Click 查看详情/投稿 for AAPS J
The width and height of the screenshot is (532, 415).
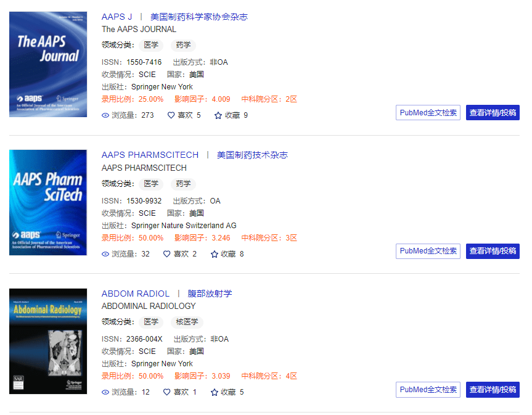coord(493,113)
